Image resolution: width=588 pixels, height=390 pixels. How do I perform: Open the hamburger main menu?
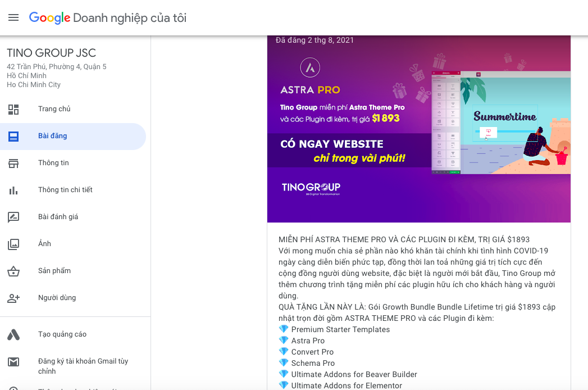click(x=13, y=17)
